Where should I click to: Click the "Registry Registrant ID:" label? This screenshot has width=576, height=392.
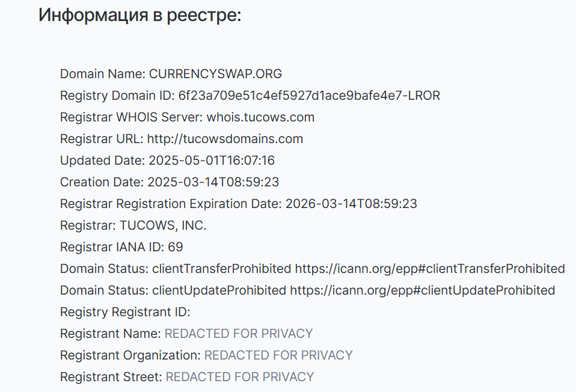[x=125, y=312]
